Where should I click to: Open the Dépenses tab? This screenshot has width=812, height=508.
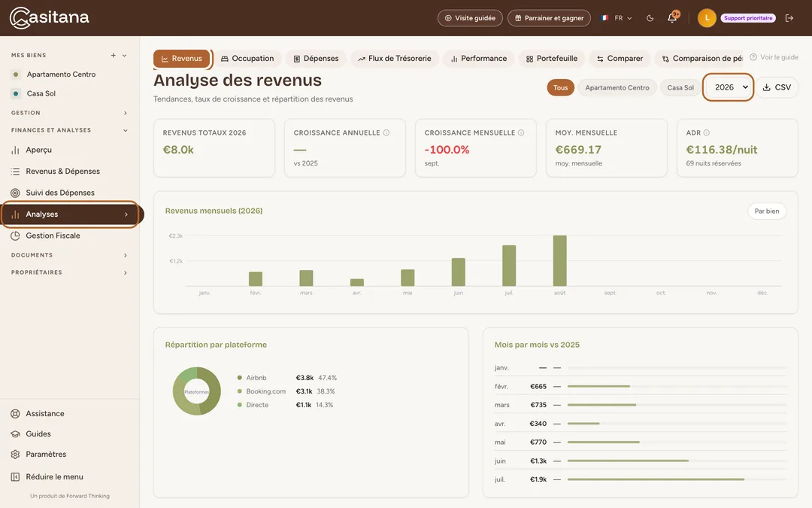316,59
